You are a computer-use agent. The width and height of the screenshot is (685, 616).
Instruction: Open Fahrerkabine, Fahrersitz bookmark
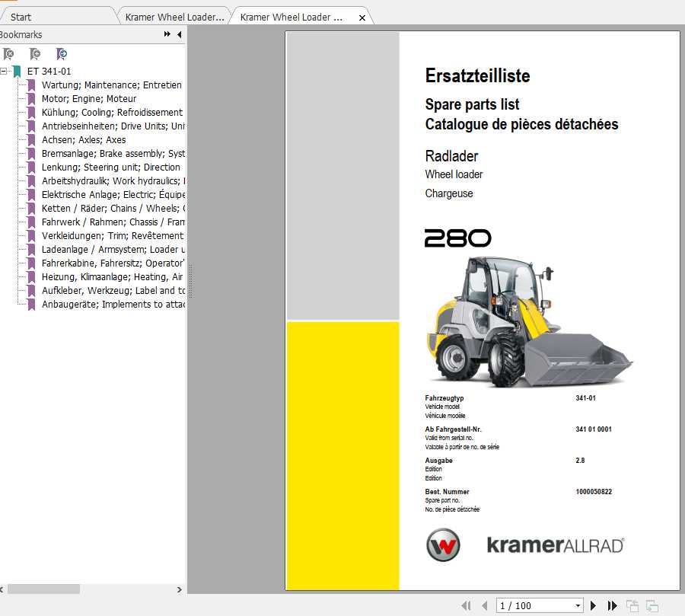coord(113,263)
